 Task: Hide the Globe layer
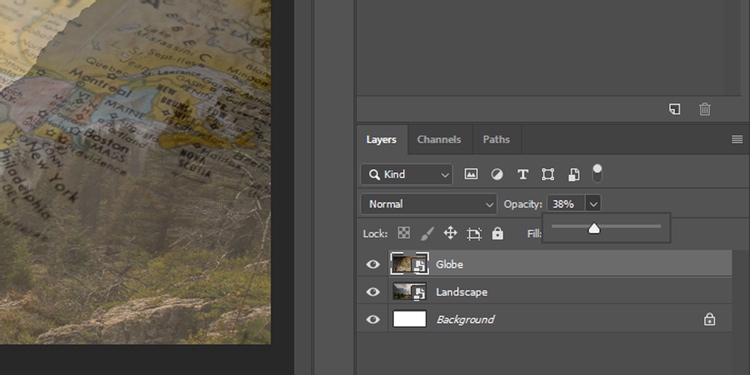coord(373,264)
